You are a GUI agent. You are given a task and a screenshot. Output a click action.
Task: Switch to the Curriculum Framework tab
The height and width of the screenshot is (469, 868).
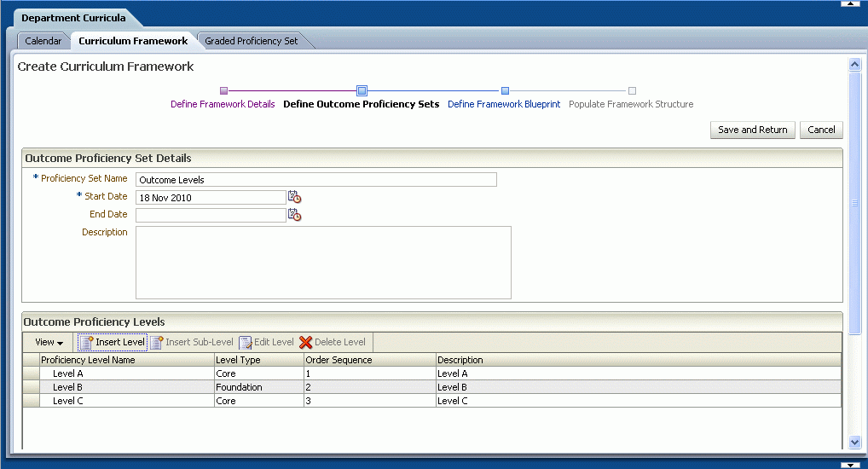coord(133,41)
